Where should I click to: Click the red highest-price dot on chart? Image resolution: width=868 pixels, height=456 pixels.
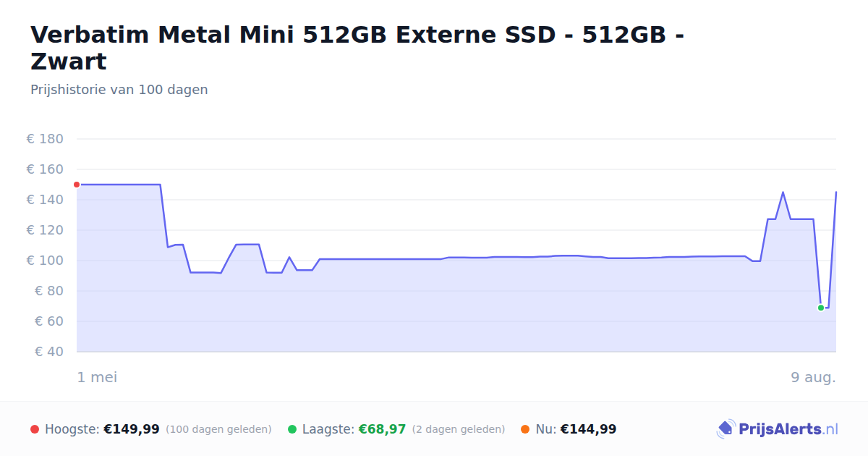77,185
